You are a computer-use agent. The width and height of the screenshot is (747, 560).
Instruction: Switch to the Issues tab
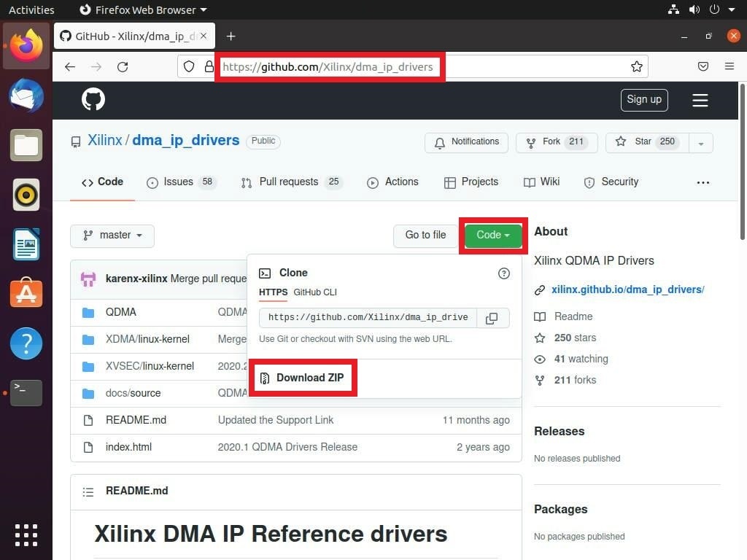181,182
